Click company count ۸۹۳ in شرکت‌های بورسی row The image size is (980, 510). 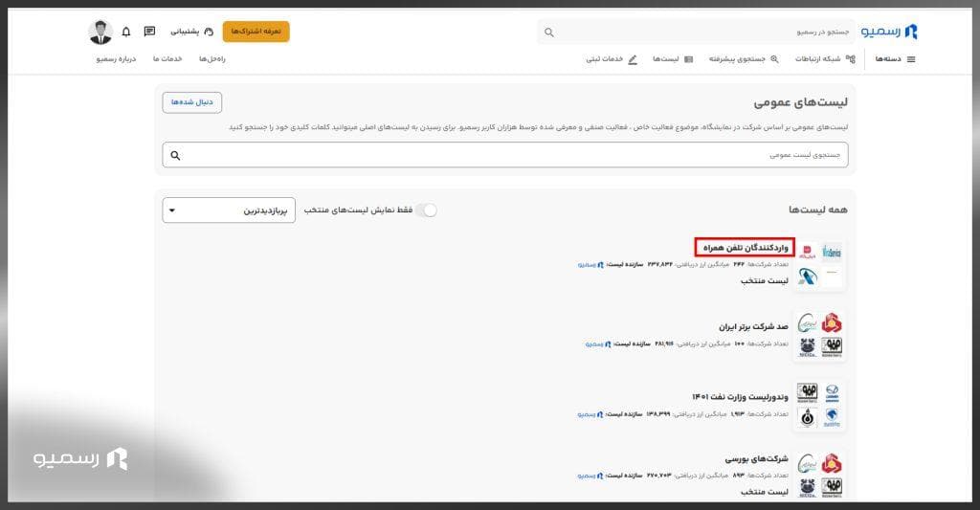tap(738, 476)
